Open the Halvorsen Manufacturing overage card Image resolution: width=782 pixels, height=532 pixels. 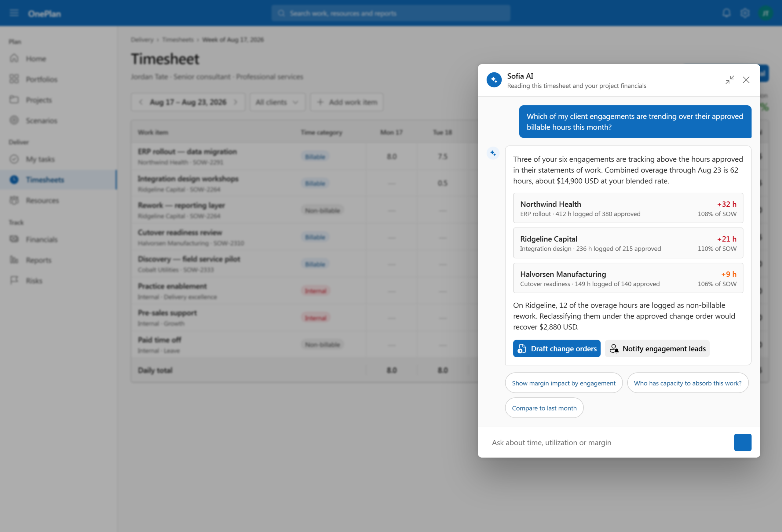tap(628, 278)
